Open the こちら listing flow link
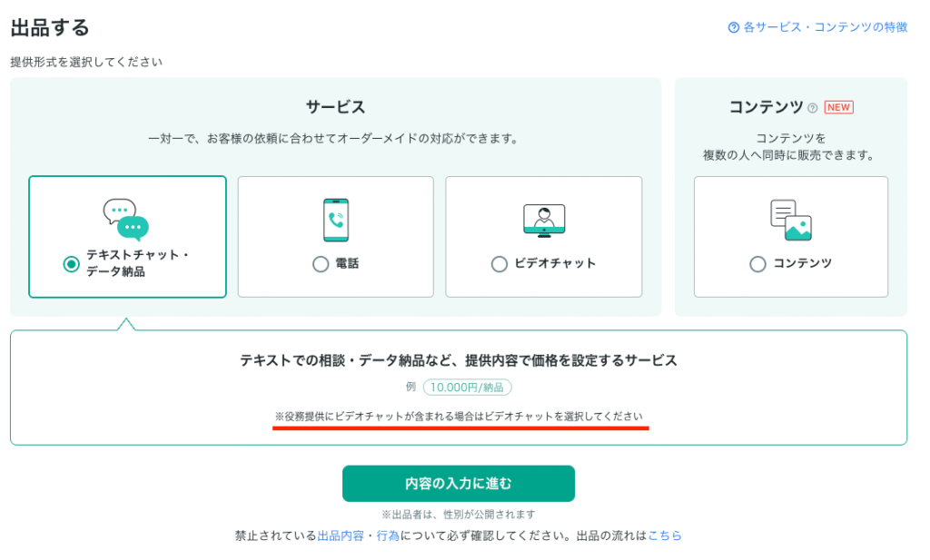The height and width of the screenshot is (560, 930). click(665, 535)
